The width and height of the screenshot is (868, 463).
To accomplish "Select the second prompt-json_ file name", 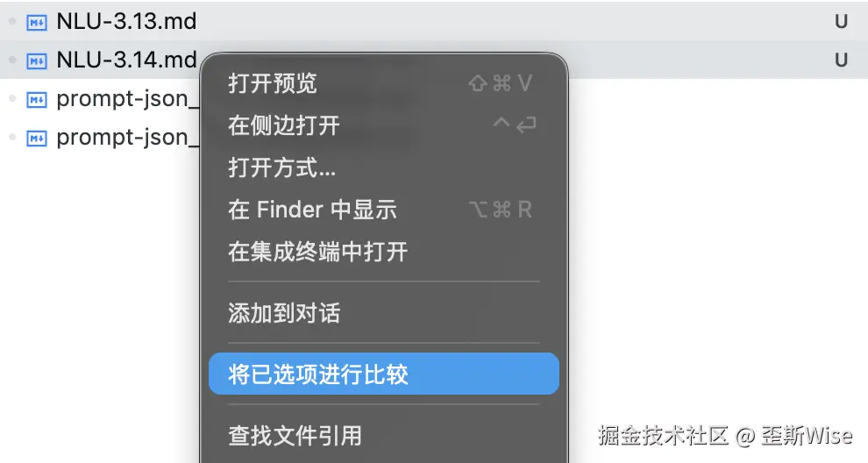I will 127,139.
